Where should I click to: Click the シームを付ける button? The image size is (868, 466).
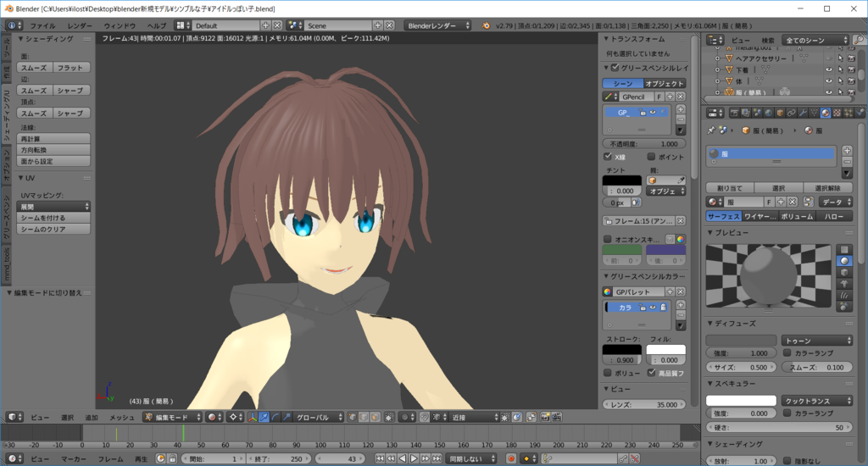click(x=53, y=218)
